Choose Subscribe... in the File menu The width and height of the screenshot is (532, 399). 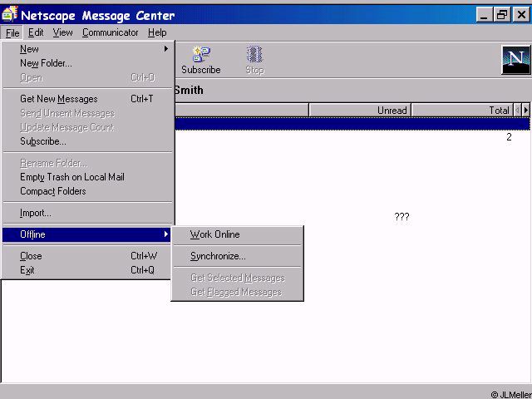tap(87, 141)
